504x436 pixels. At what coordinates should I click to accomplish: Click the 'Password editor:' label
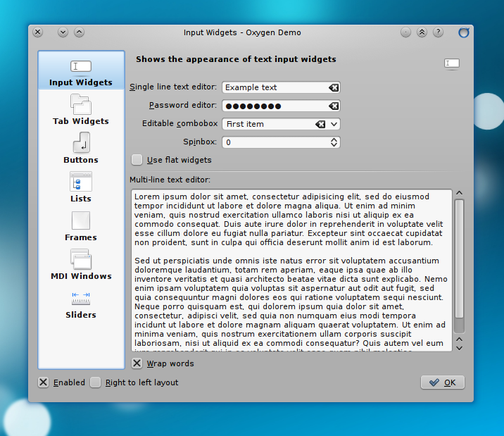(183, 105)
